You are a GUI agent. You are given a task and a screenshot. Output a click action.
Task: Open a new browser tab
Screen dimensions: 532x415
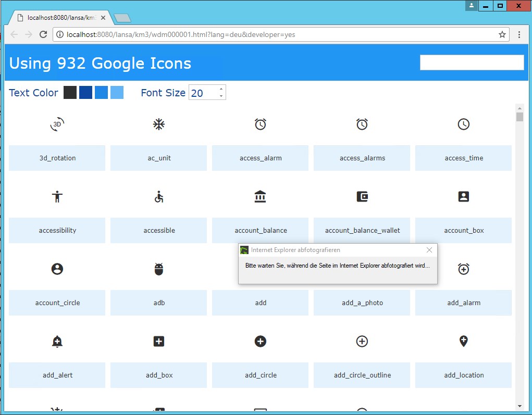pyautogui.click(x=122, y=18)
